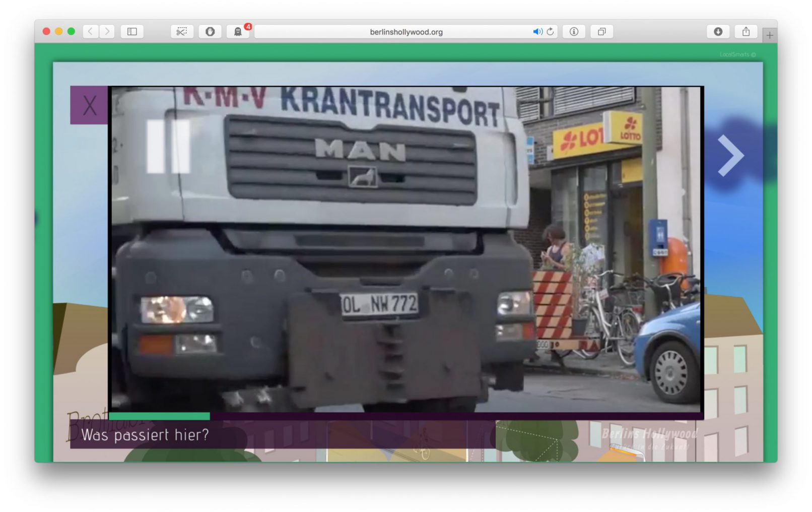Open the screenshot scissors extension

182,32
